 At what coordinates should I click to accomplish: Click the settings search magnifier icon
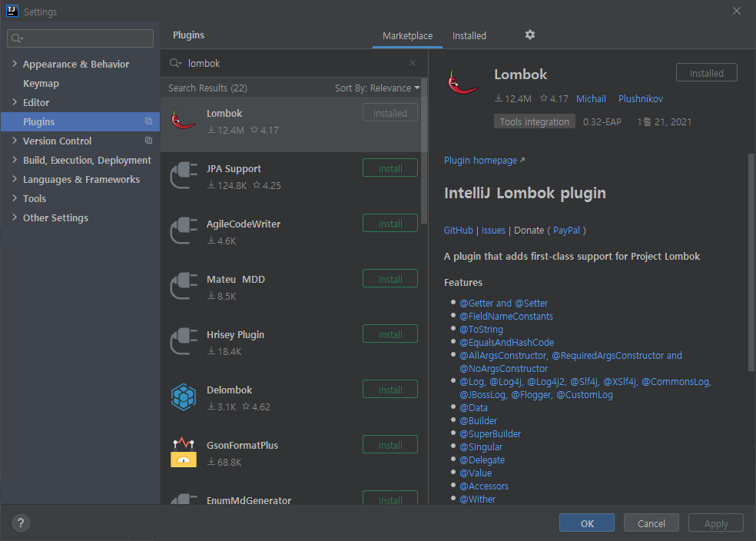coord(18,38)
